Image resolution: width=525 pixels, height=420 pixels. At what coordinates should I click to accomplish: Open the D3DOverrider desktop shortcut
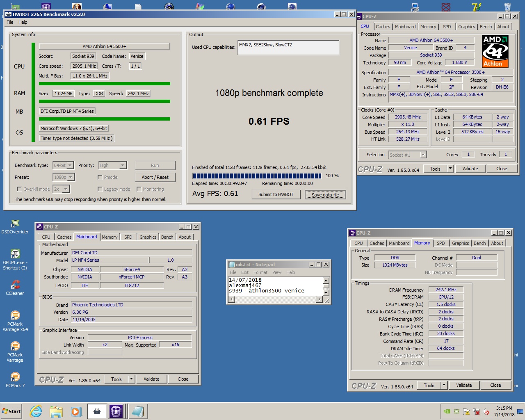click(15, 226)
